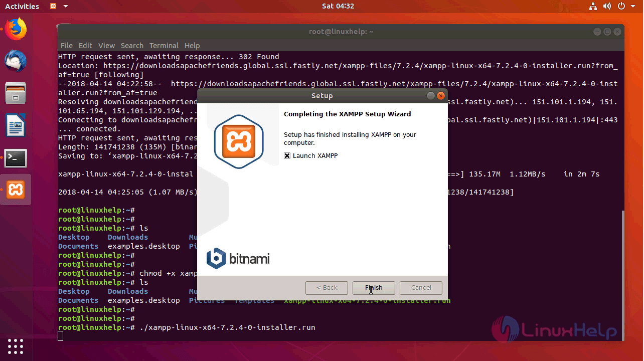The image size is (644, 361).
Task: Click 'examples.desktop' in the last ls output
Action: coord(143,300)
